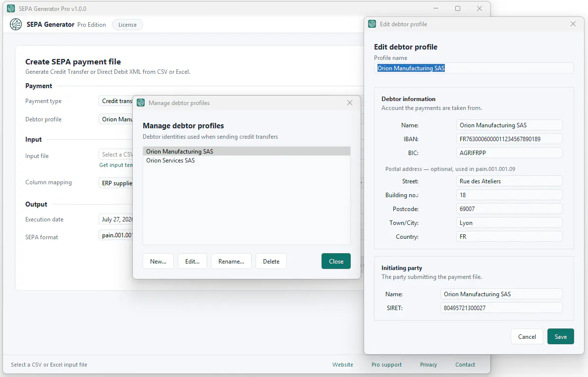Open the Debtor profile dropdown in main window
588x377 pixels.
pos(116,119)
